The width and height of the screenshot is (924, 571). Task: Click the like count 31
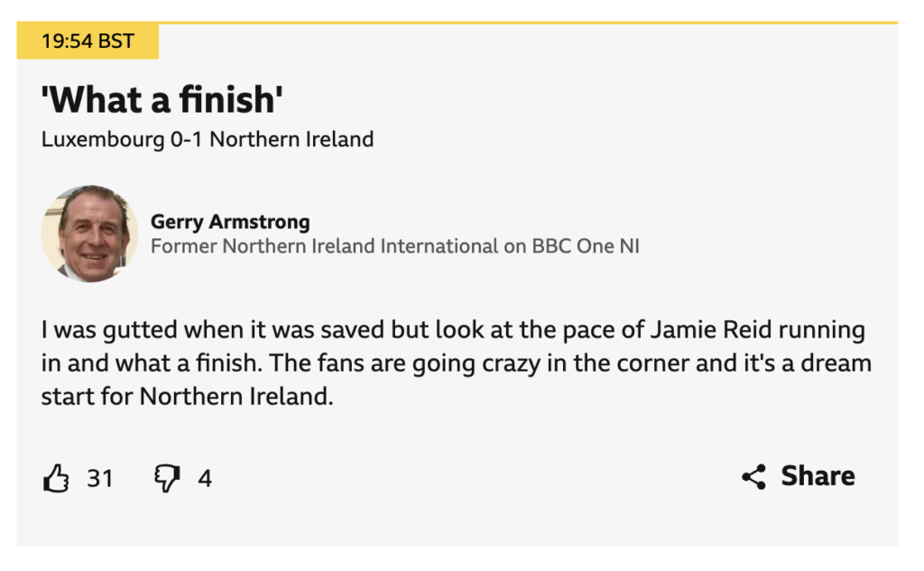(x=99, y=478)
